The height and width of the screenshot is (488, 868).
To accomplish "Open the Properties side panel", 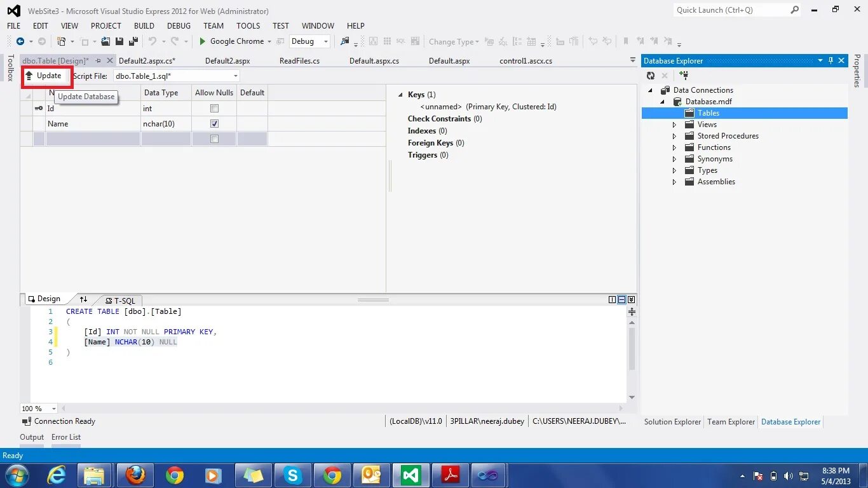I will pos(857,71).
